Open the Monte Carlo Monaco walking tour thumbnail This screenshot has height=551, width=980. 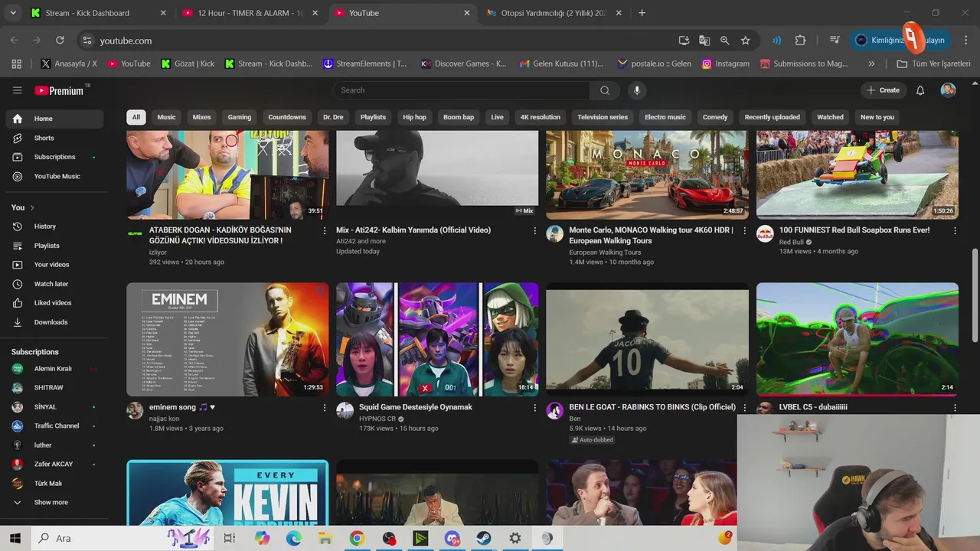tap(647, 174)
